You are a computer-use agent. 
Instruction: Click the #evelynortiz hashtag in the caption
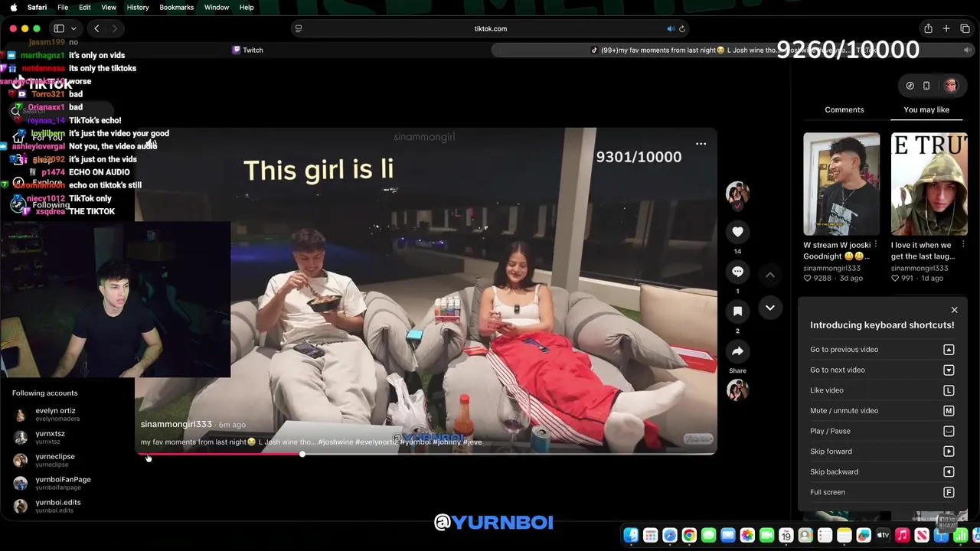pyautogui.click(x=378, y=442)
